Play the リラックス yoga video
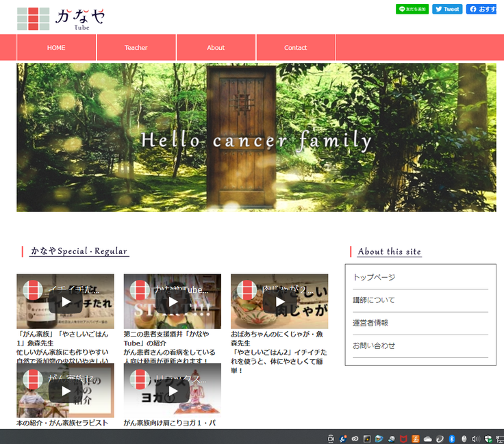Viewport: 504px width, 444px height. [173, 391]
